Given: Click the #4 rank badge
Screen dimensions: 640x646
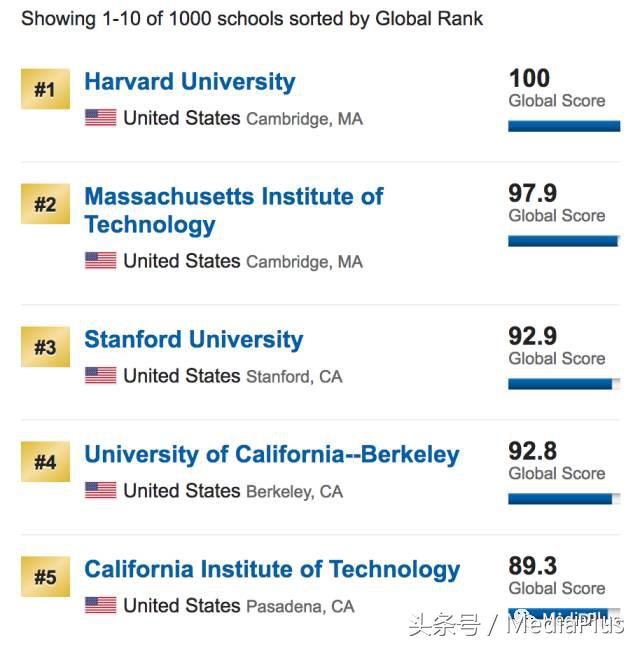Looking at the screenshot, I should pyautogui.click(x=45, y=463).
